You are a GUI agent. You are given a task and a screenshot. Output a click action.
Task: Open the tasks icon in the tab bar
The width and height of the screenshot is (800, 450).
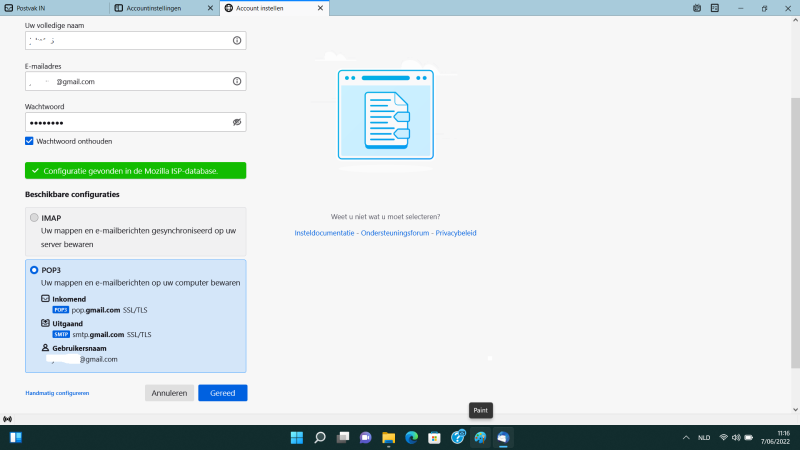715,8
